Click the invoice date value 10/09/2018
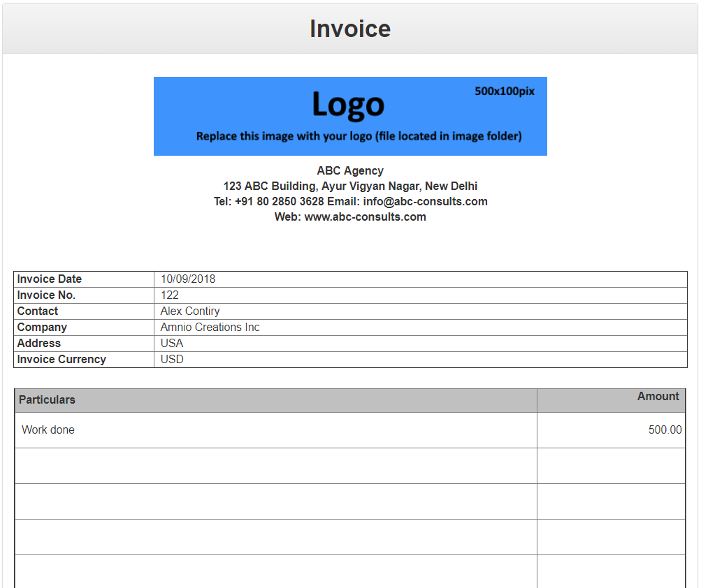The width and height of the screenshot is (701, 588). click(x=187, y=279)
